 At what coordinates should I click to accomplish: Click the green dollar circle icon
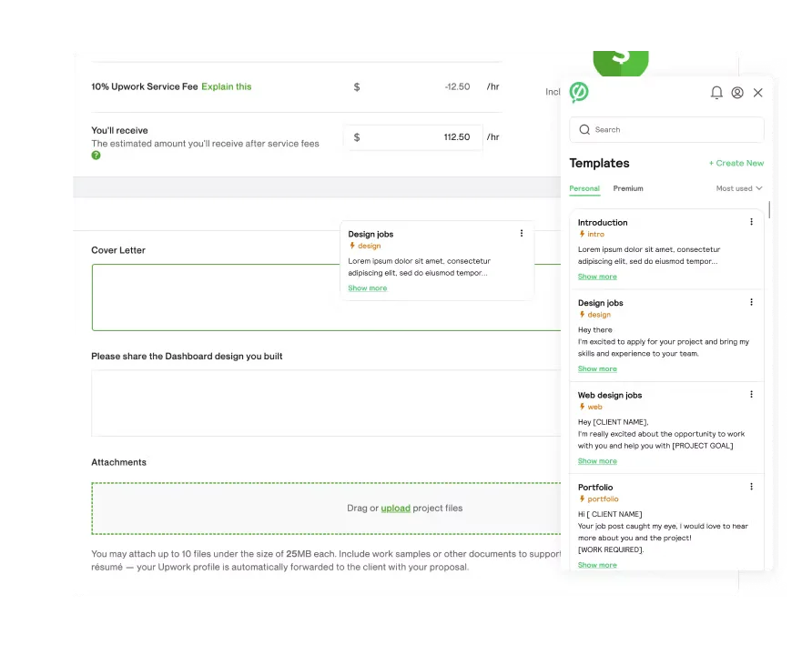pos(621,63)
